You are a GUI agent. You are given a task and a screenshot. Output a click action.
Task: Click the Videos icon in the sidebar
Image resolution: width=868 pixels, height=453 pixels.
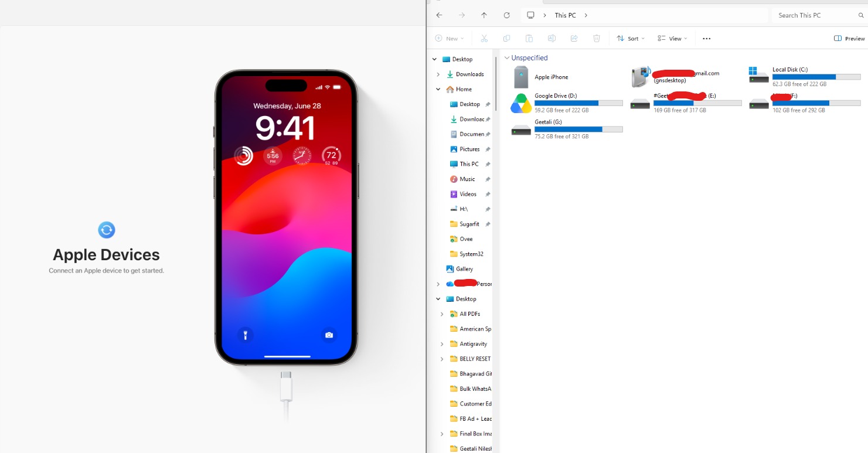[x=454, y=194]
